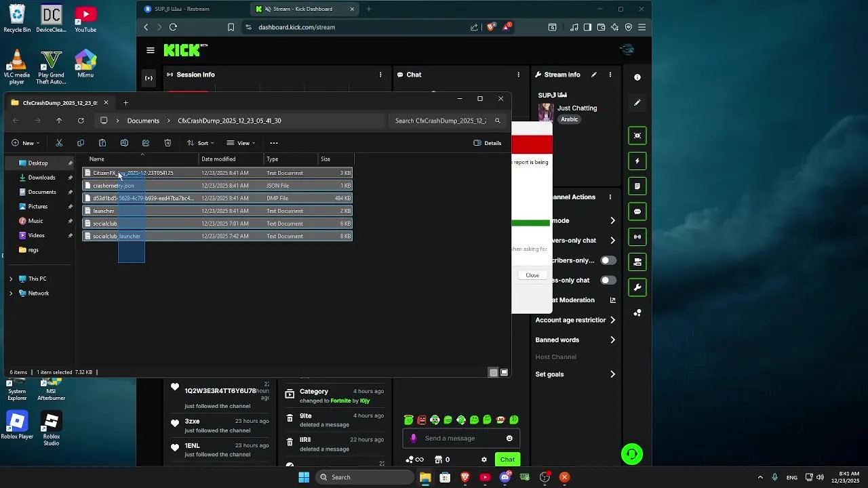Click the Send a message chat field
This screenshot has width=868, height=488.
[461, 439]
